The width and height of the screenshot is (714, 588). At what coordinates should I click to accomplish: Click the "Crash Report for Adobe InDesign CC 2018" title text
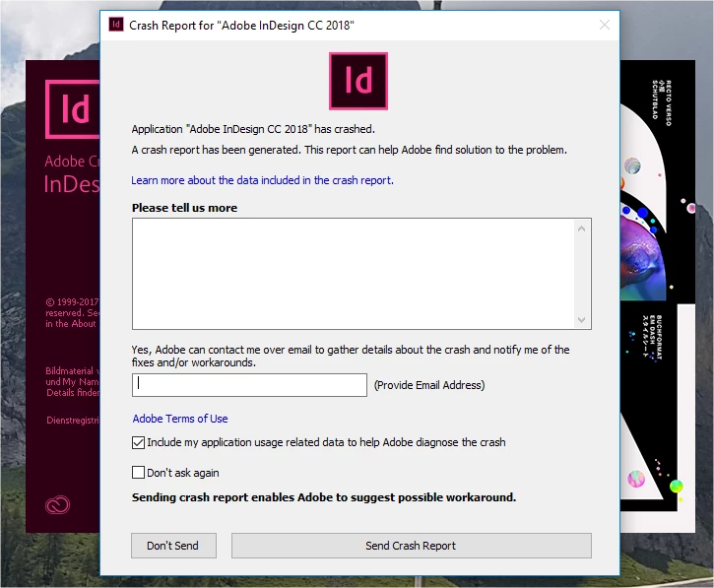pyautogui.click(x=241, y=25)
